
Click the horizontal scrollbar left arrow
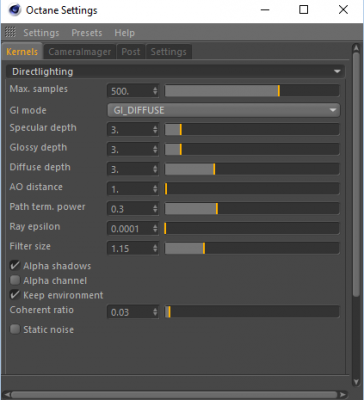pyautogui.click(x=6, y=395)
